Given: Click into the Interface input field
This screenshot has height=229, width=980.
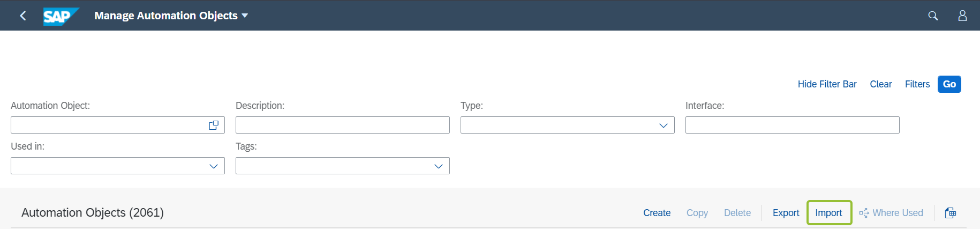Looking at the screenshot, I should point(793,125).
